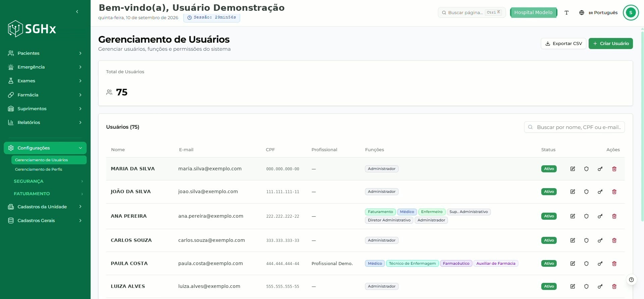Click Técnico de Enfermagem tag
This screenshot has width=644, height=299.
click(x=412, y=263)
